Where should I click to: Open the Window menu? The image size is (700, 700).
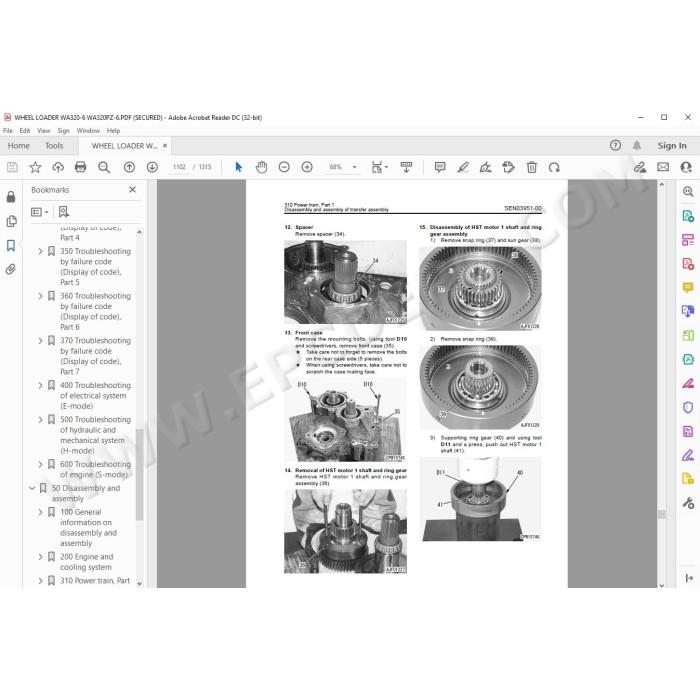[x=88, y=130]
